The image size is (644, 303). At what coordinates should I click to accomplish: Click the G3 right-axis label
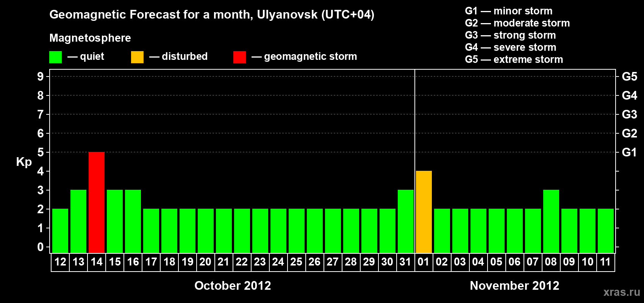(x=629, y=114)
